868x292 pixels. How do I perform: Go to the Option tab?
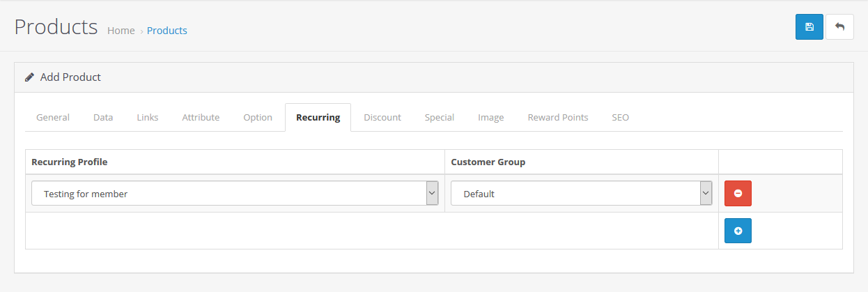coord(258,117)
